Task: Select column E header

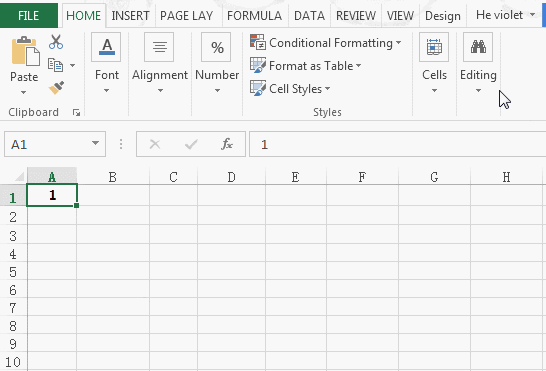Action: click(x=295, y=177)
